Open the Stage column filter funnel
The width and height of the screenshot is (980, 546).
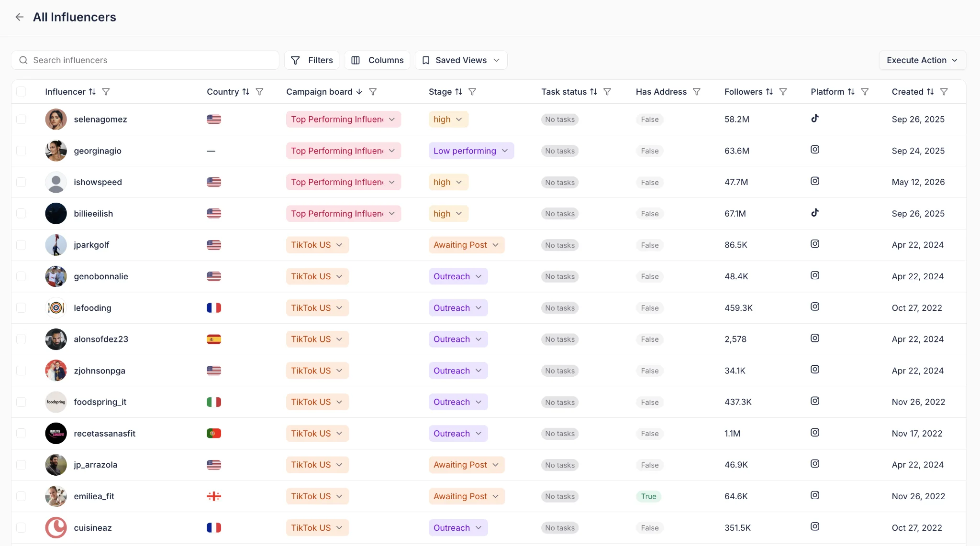(472, 92)
